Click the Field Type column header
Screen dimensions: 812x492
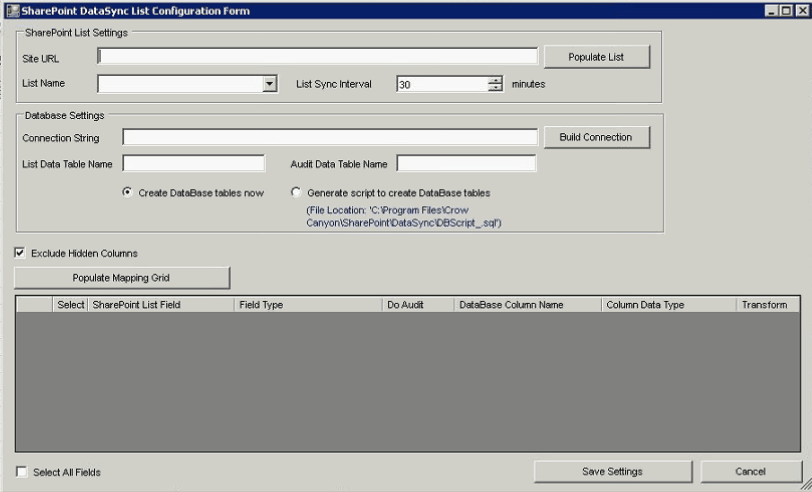[x=308, y=305]
